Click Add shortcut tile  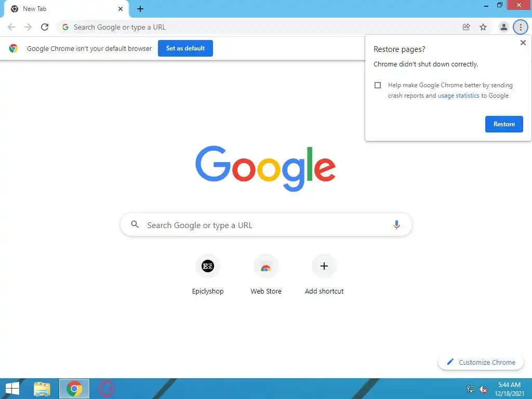324,274
